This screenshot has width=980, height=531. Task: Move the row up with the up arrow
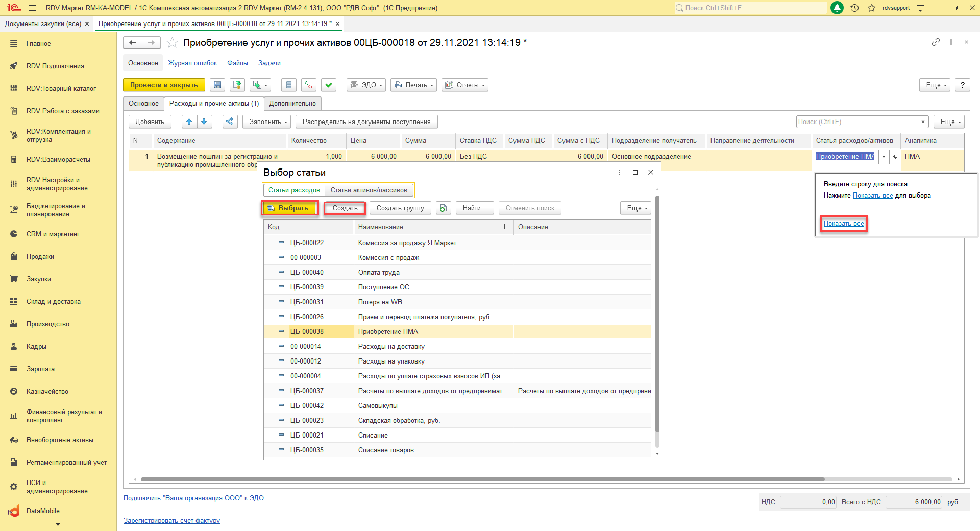[x=189, y=122]
